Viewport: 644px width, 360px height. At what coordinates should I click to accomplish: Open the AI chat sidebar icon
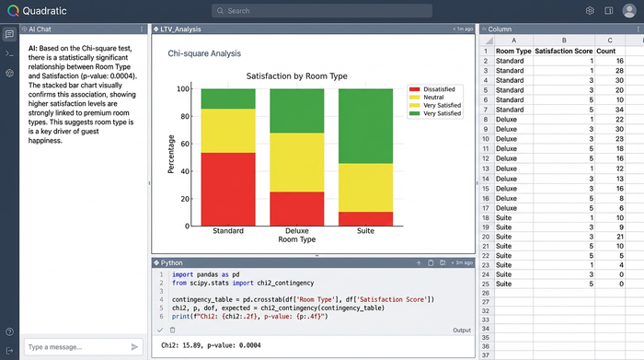(x=9, y=34)
